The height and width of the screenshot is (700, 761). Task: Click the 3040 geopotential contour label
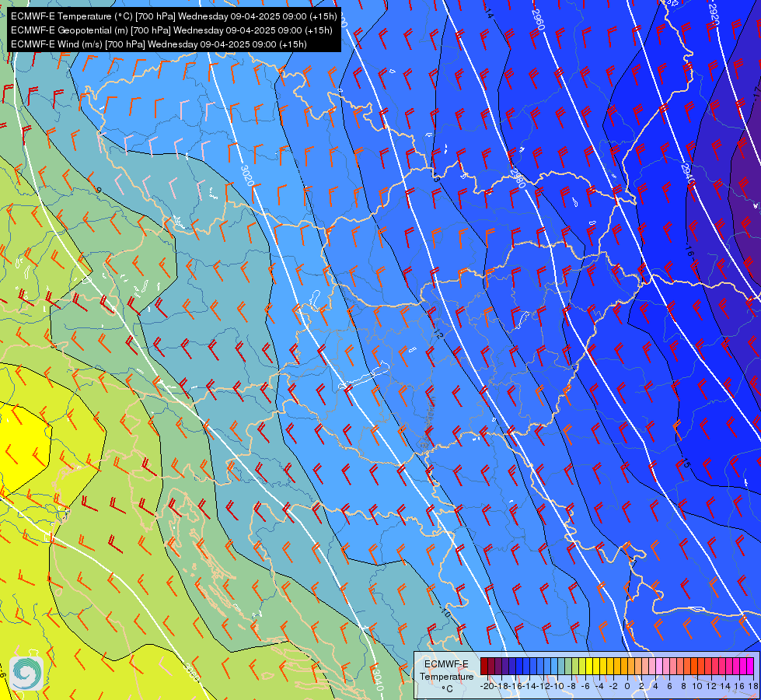click(x=378, y=678)
